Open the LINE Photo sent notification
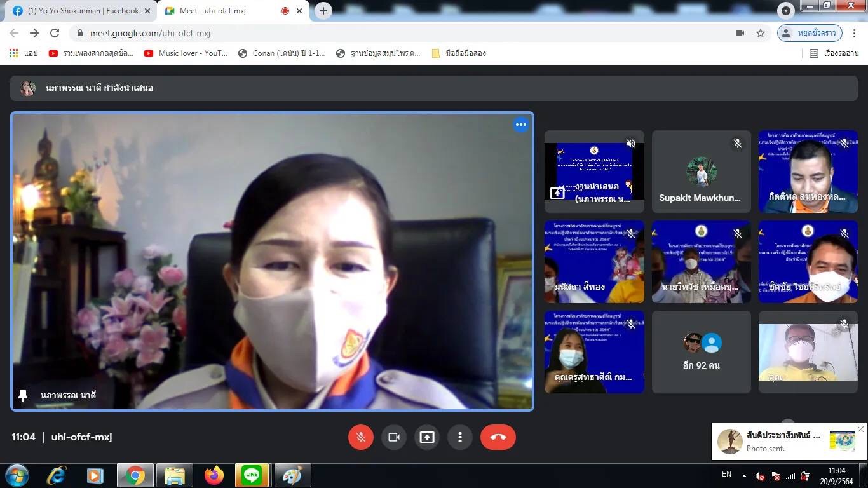868x488 pixels. (x=788, y=442)
